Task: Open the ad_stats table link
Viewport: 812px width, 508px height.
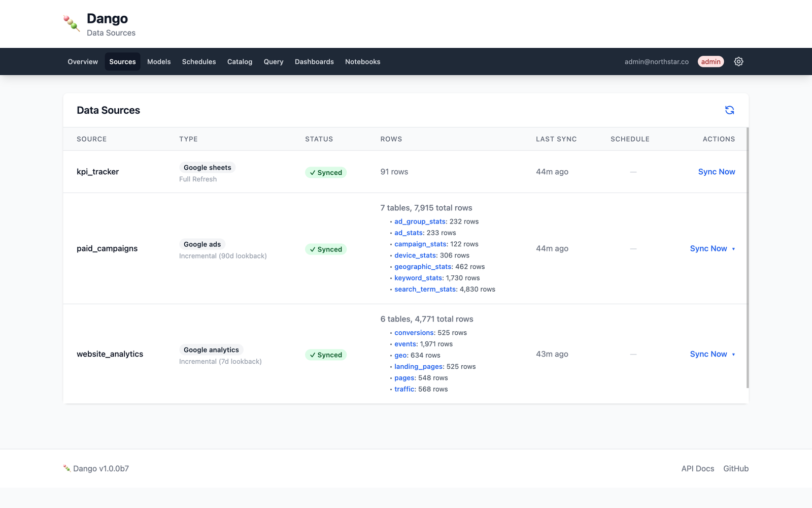Action: (x=409, y=233)
